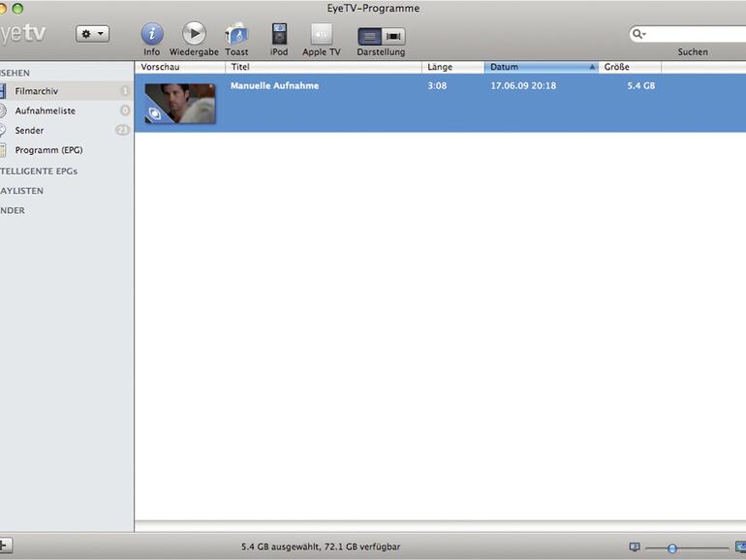Viewport: 746px width, 560px height.
Task: Click the Aufnahmeliste count badge
Action: pos(125,110)
